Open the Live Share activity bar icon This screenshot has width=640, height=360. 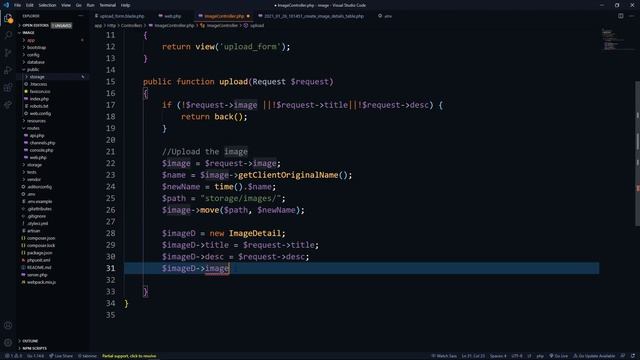pos(8,104)
